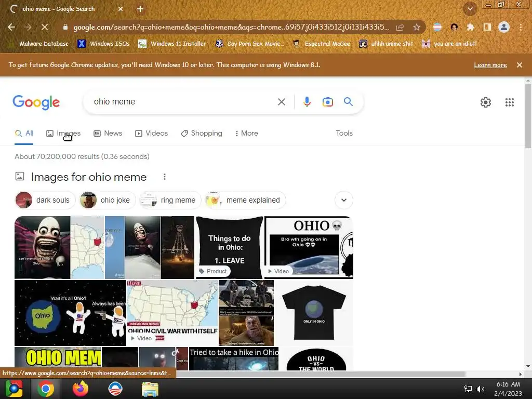The width and height of the screenshot is (532, 399).
Task: Open the yellow OHIO MEM image
Action: click(x=58, y=358)
